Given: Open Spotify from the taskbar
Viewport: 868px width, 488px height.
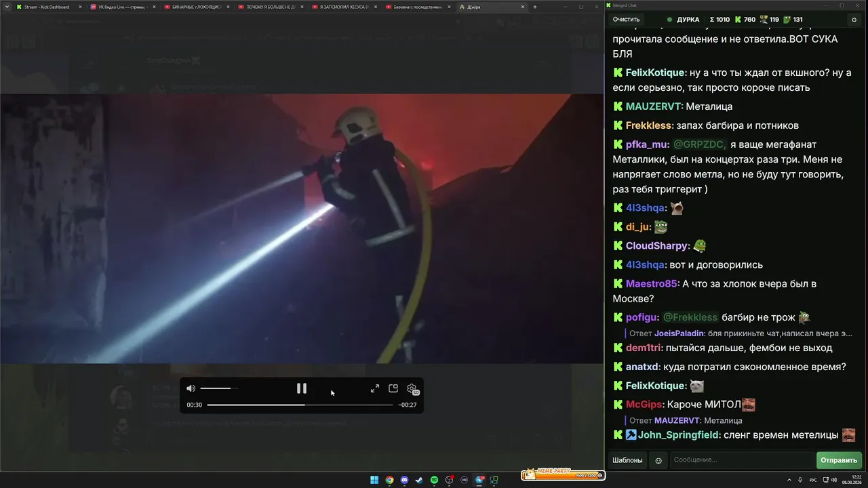Looking at the screenshot, I should [435, 480].
